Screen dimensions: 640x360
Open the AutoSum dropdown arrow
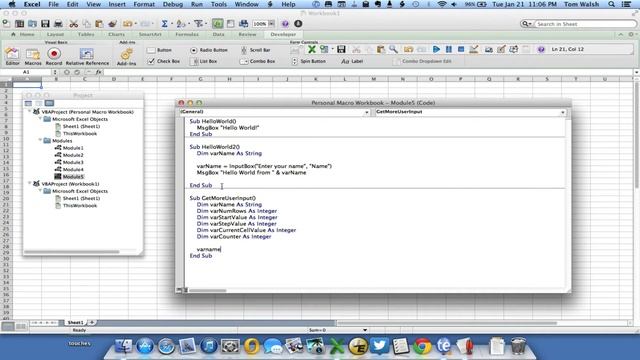coord(171,24)
